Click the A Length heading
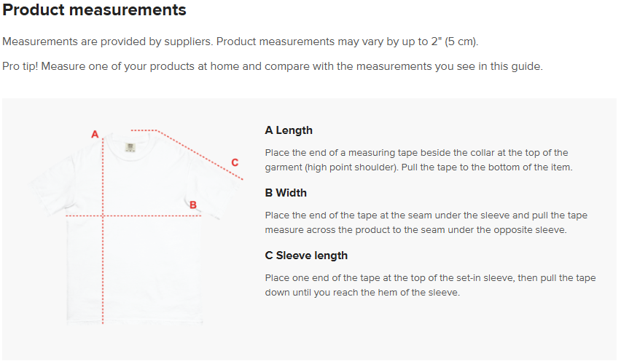The width and height of the screenshot is (621, 364). coord(289,130)
